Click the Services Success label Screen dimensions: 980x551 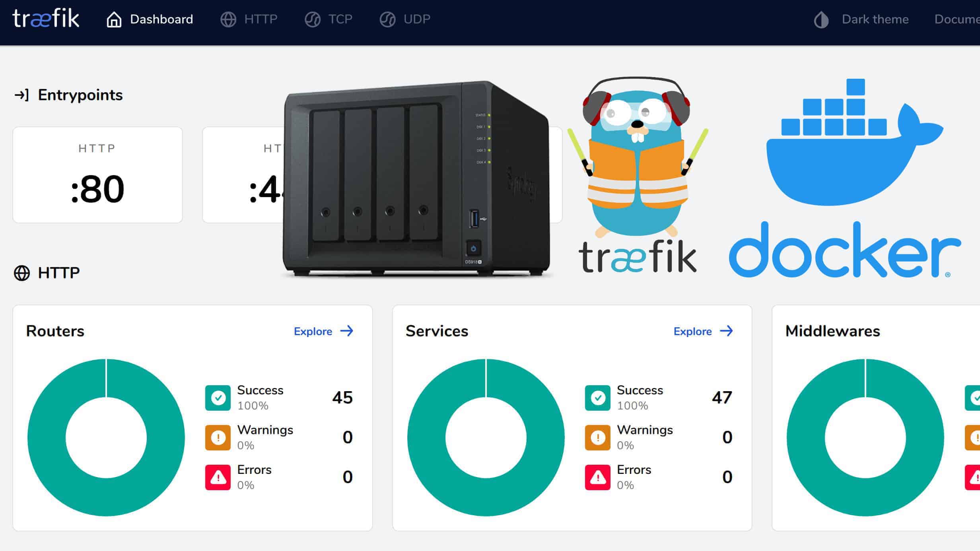coord(640,390)
